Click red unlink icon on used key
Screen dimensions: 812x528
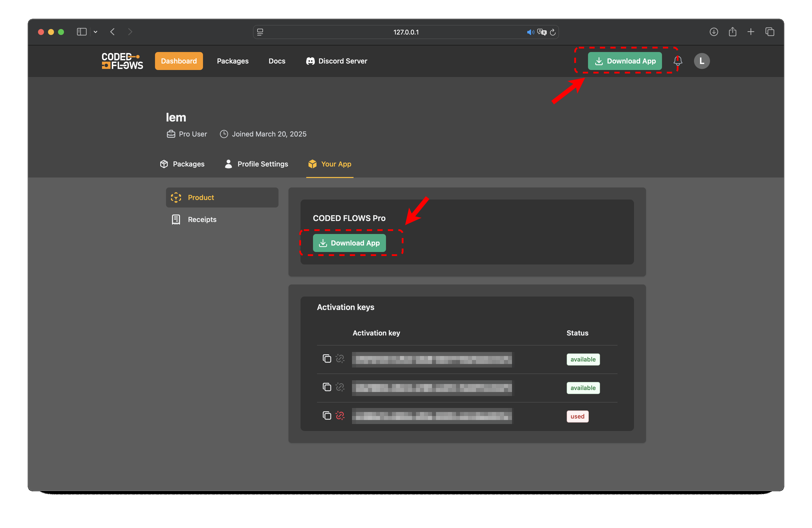(340, 415)
